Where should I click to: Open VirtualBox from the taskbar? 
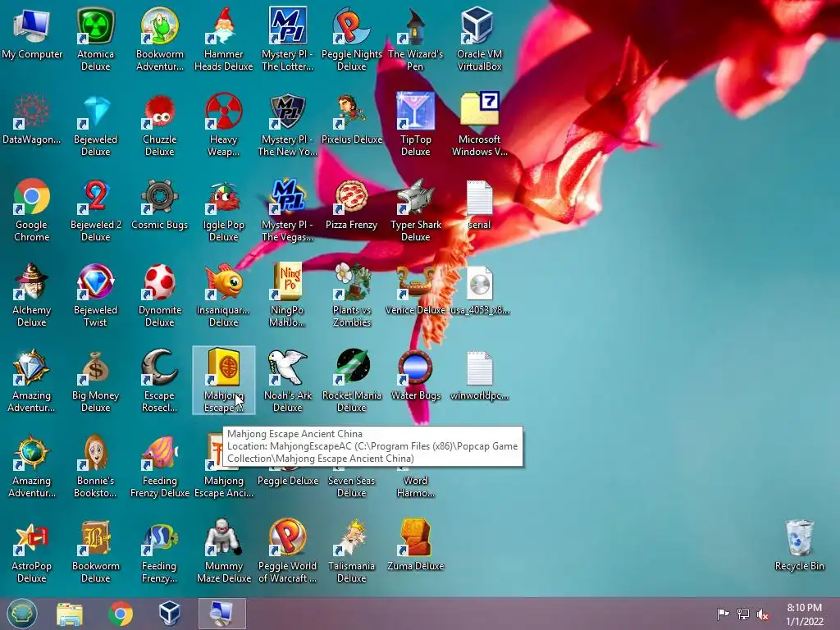[x=169, y=614]
